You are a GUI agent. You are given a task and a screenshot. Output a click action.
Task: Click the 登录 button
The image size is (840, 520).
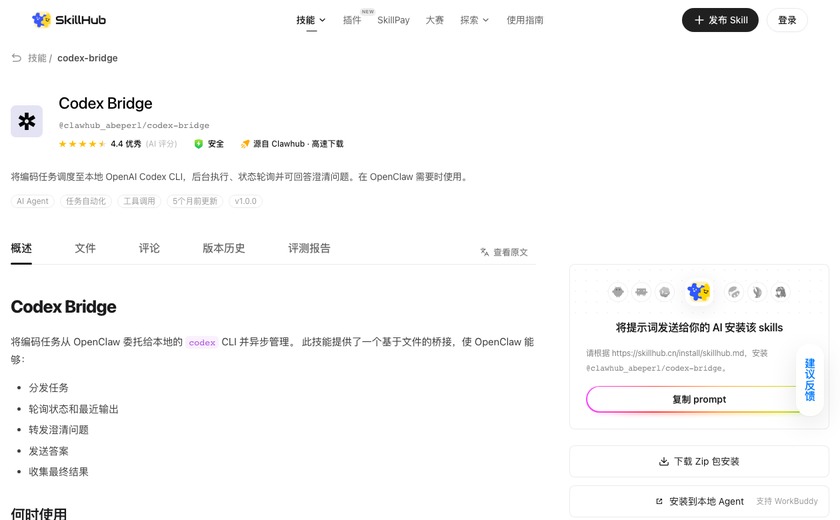click(x=787, y=20)
